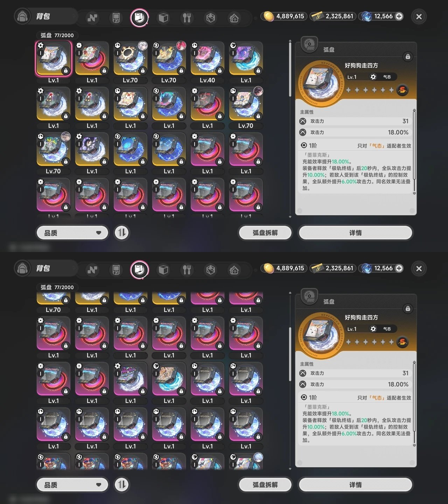Open the fork-and-knife food tab in upper bar

coord(187,17)
